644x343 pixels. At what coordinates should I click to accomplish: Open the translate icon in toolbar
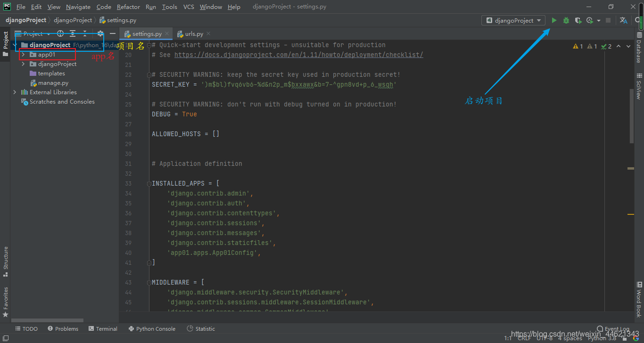pos(623,20)
